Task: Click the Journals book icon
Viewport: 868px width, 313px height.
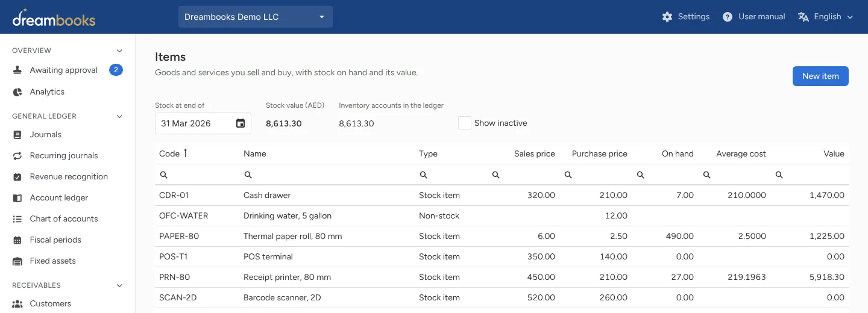Action: point(17,135)
